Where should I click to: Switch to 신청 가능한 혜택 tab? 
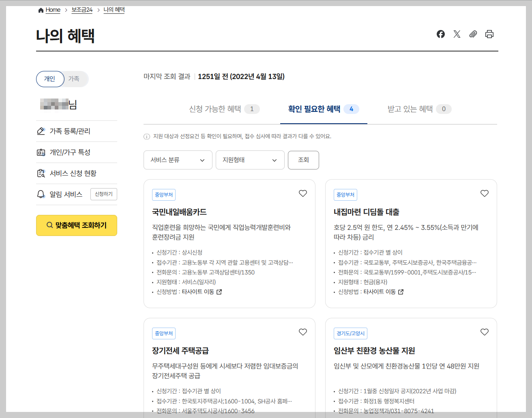[224, 109]
